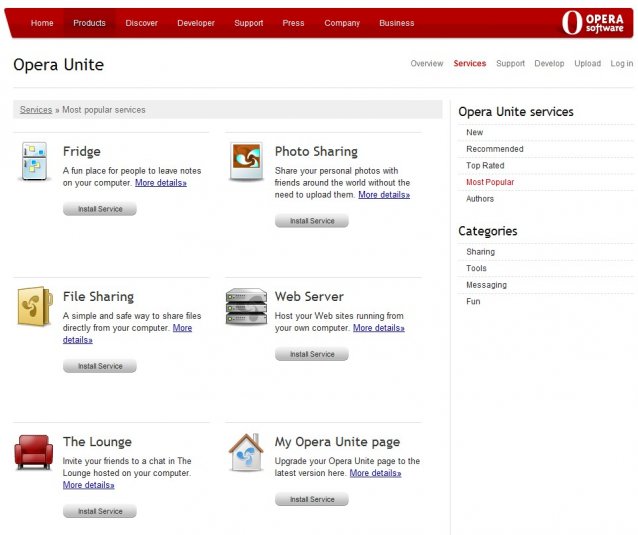
Task: Open the Support item in red navigation bar
Action: pyautogui.click(x=249, y=23)
